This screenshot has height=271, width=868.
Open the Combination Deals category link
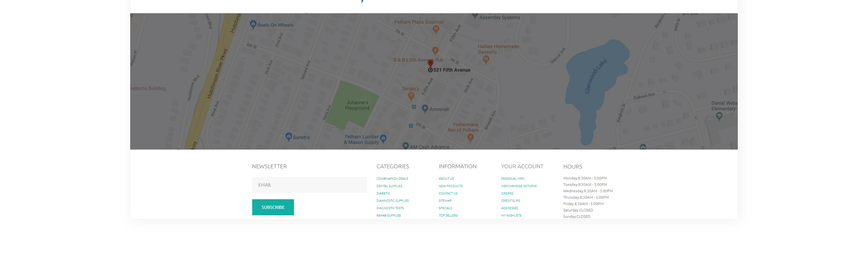pyautogui.click(x=392, y=178)
